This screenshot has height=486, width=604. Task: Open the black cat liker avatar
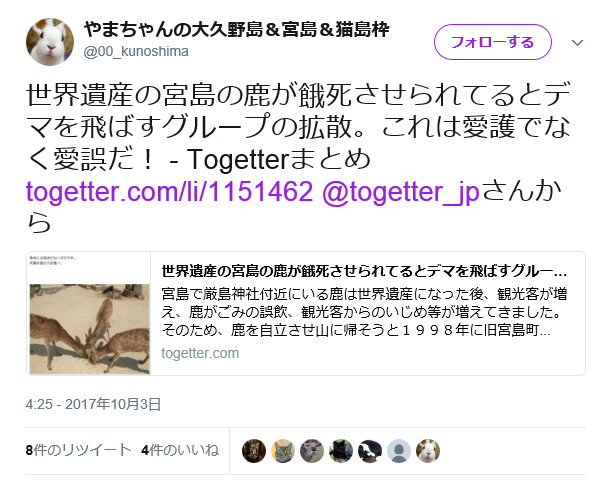(x=341, y=451)
